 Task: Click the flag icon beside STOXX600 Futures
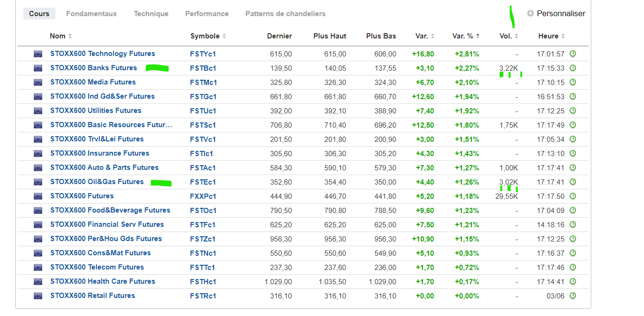[x=38, y=196]
